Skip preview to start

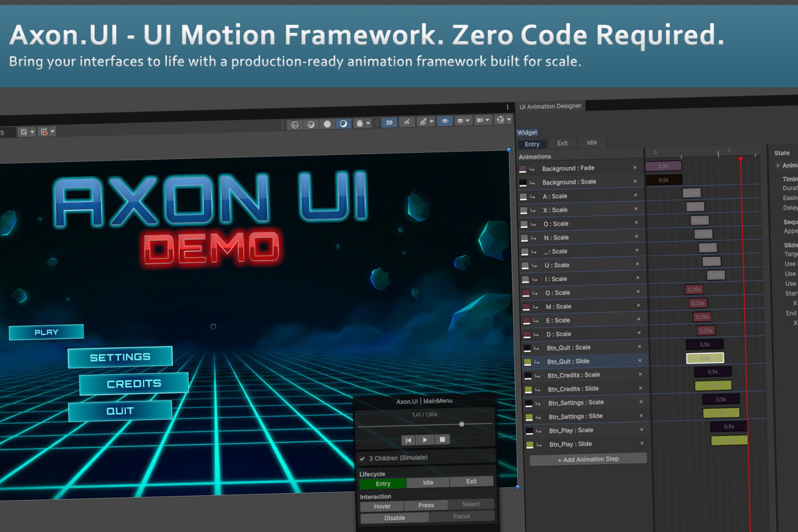click(x=408, y=440)
